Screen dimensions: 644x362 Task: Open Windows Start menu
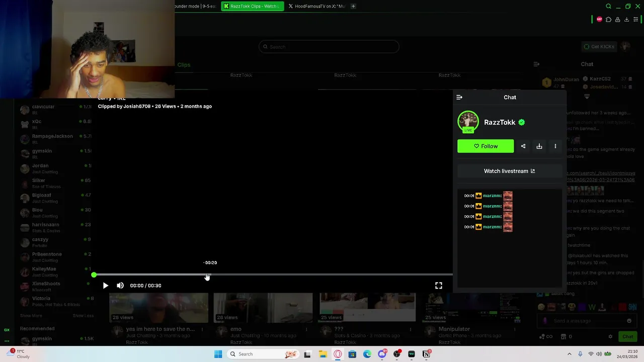218,354
